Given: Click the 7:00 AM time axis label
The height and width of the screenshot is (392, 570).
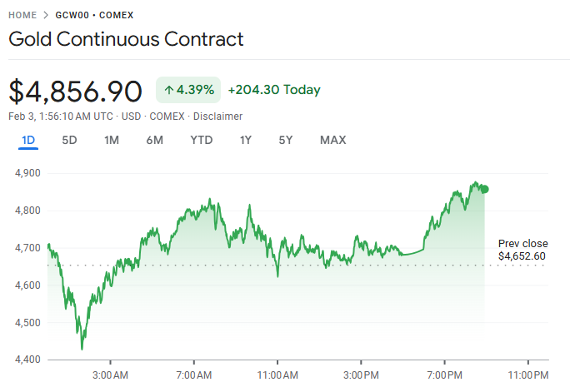Looking at the screenshot, I should point(194,375).
